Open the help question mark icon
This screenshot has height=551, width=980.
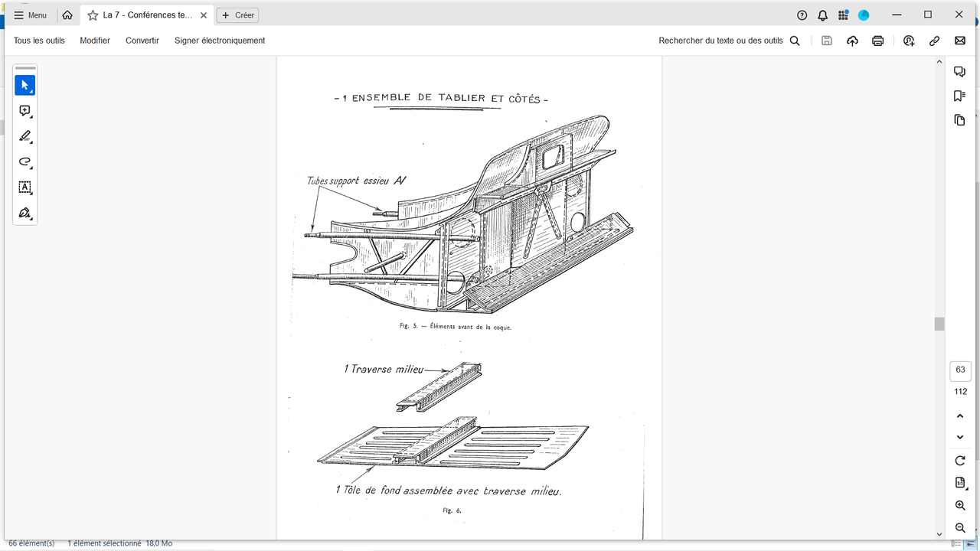point(802,15)
